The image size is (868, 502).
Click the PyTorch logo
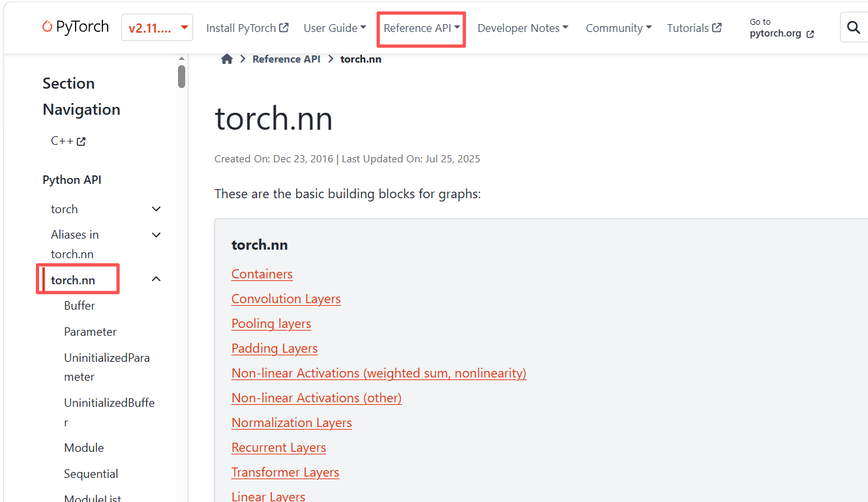coord(76,27)
